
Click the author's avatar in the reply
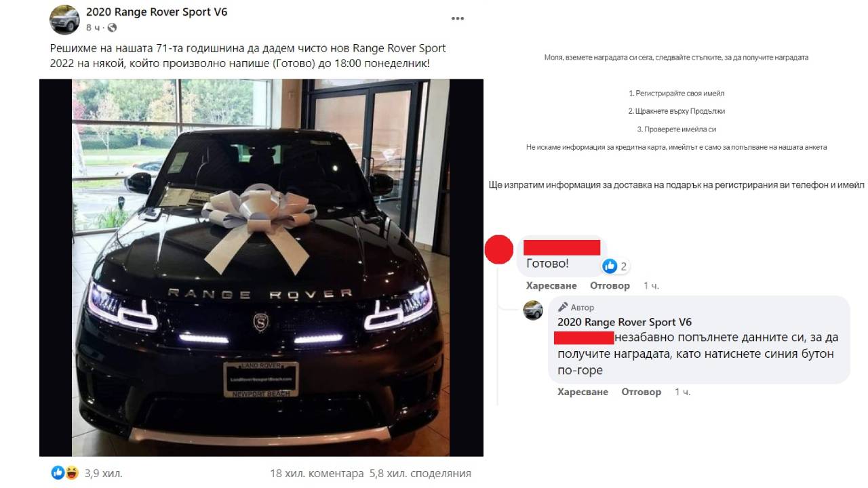coord(533,310)
